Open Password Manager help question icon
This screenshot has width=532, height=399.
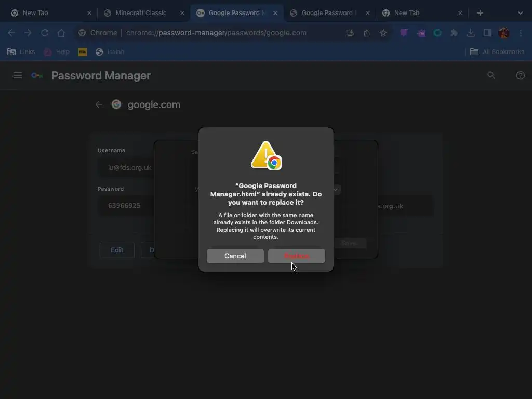pyautogui.click(x=521, y=75)
